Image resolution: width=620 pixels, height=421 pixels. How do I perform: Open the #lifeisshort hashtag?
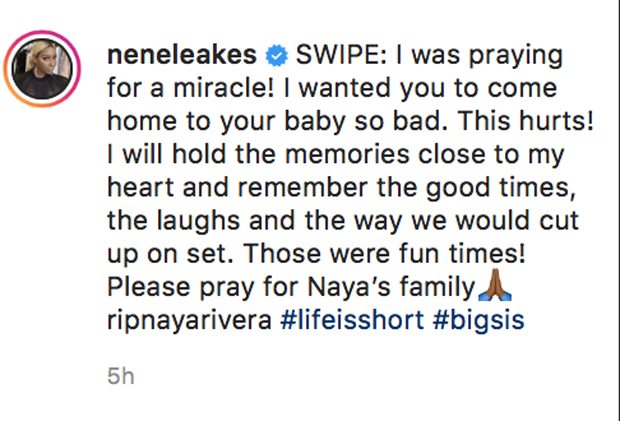click(352, 319)
